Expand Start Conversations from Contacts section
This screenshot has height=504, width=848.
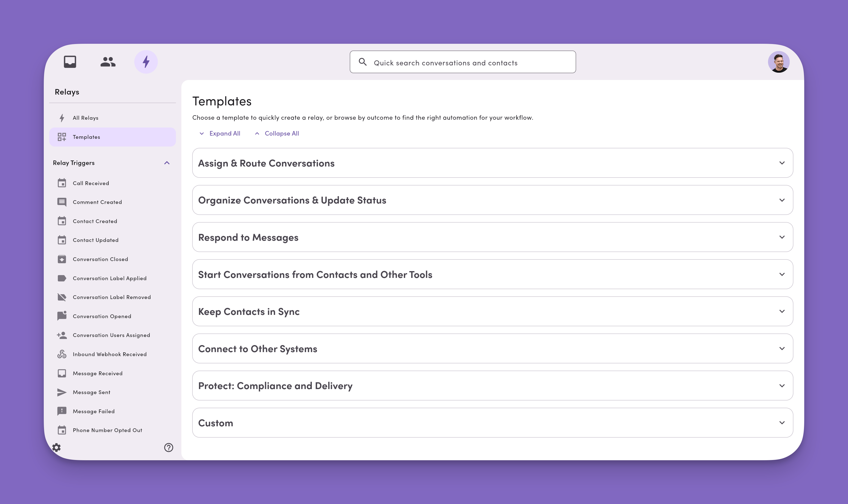click(x=492, y=274)
